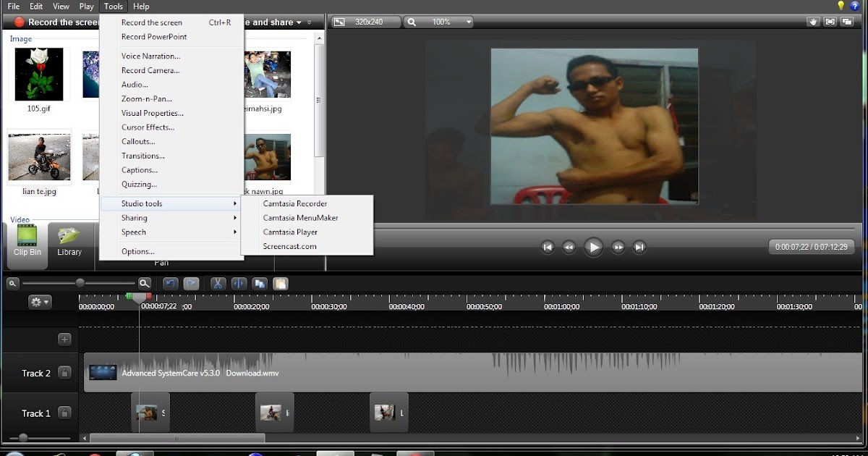Open the timeline gear settings dropdown
Viewport: 868px width, 456px height.
[x=40, y=303]
